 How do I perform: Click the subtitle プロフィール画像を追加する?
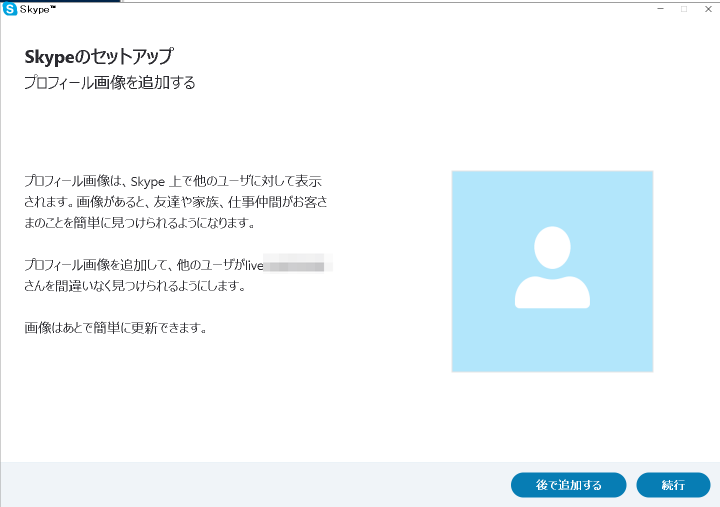pos(110,83)
